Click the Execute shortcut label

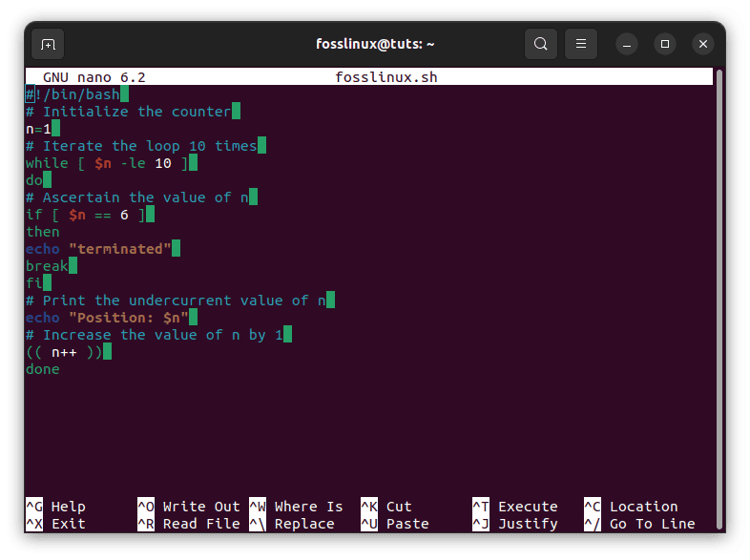[527, 507]
